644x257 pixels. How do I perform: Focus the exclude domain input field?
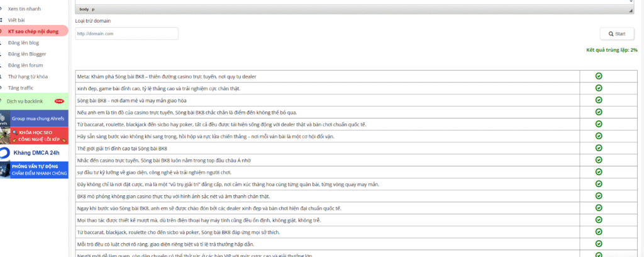[126, 34]
